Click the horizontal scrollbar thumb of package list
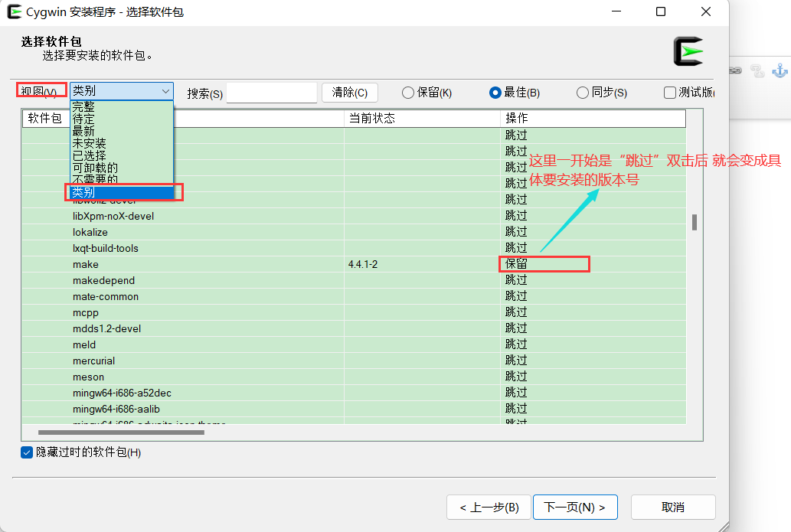The image size is (791, 532). [121, 432]
